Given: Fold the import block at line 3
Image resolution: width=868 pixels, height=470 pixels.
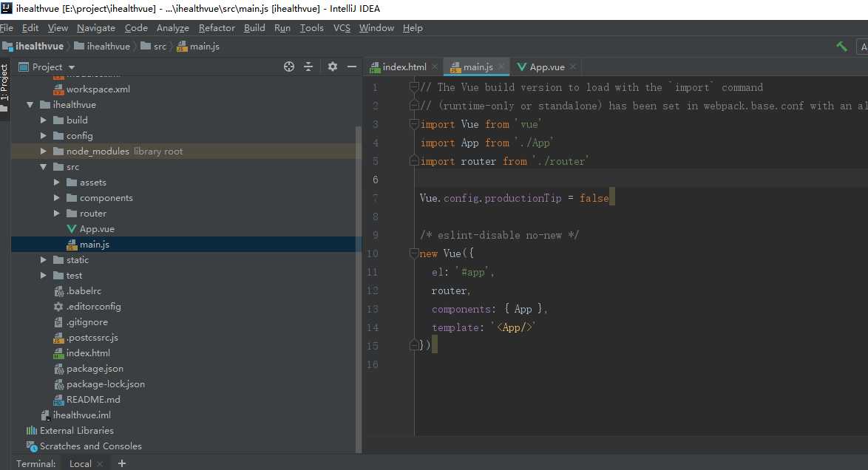Looking at the screenshot, I should point(413,124).
